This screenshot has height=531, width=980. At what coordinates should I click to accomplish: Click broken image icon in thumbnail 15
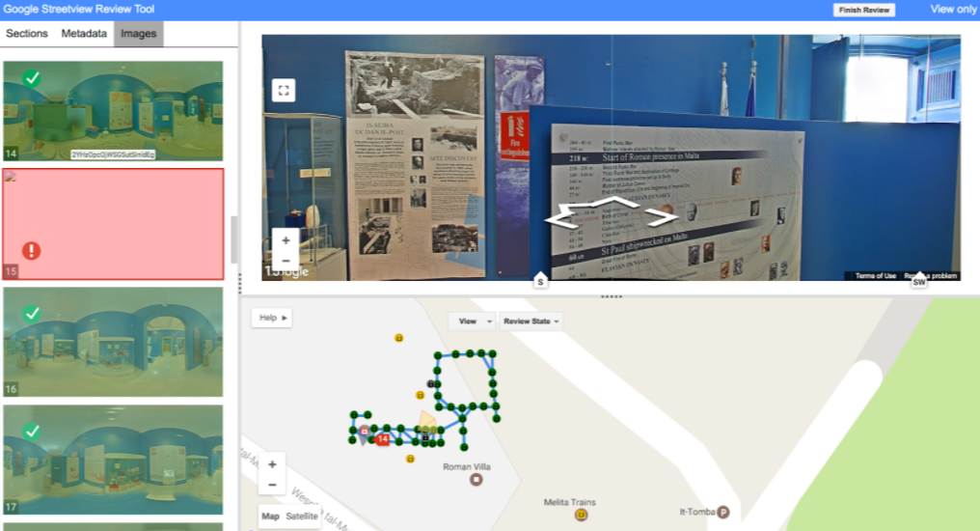tap(11, 177)
